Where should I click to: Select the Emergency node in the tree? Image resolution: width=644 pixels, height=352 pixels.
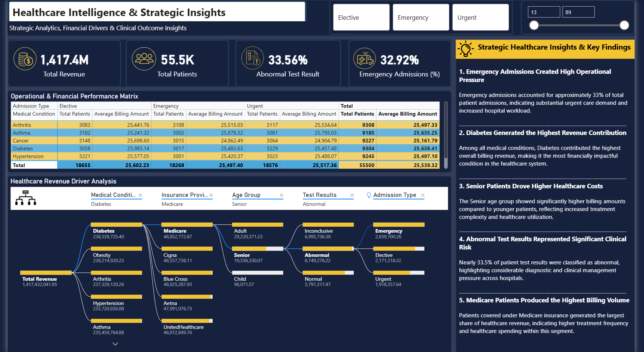coord(399,231)
